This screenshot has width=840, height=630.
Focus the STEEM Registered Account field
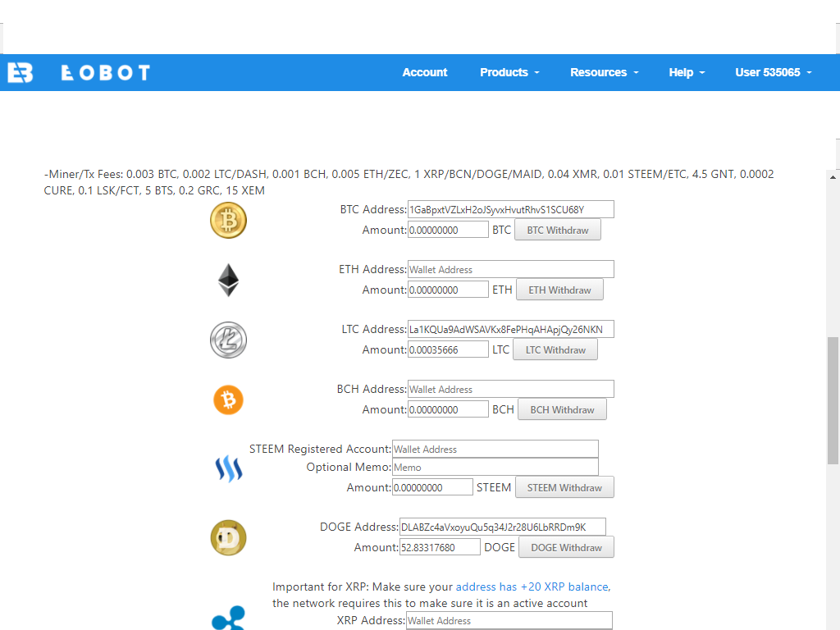(495, 449)
